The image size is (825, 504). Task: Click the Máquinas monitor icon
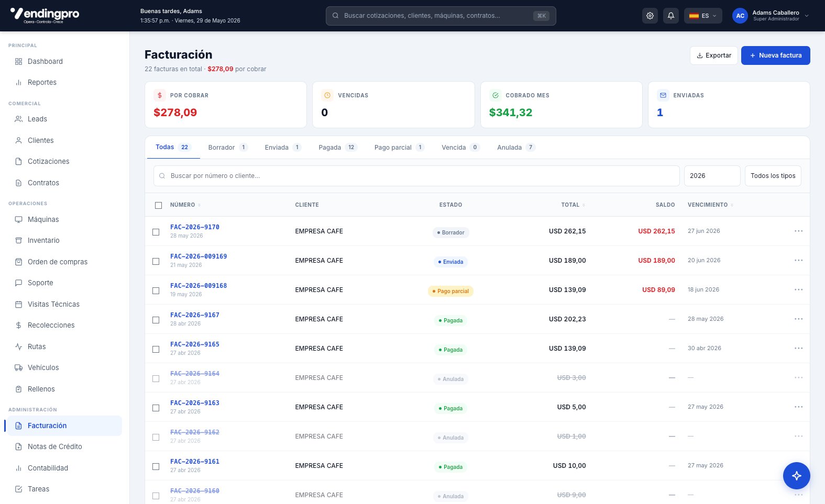[18, 219]
